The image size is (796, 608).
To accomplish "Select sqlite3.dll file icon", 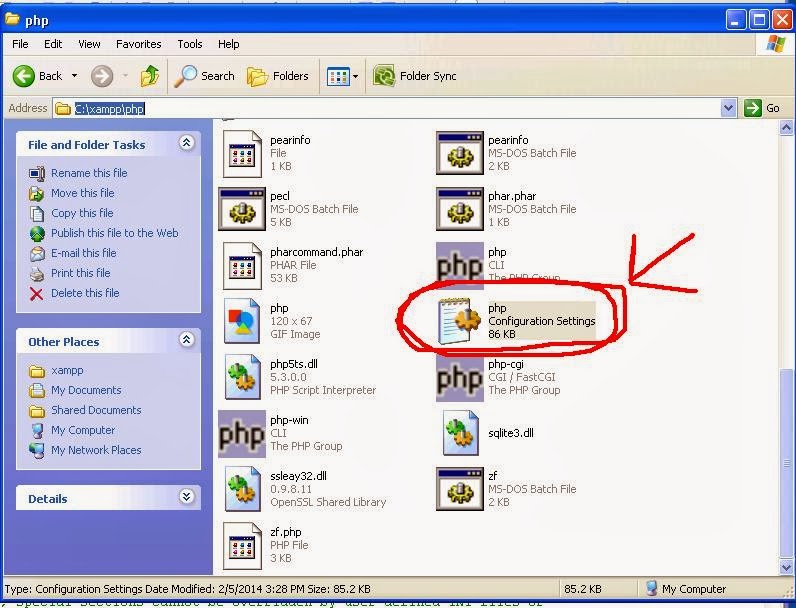I will coord(460,433).
